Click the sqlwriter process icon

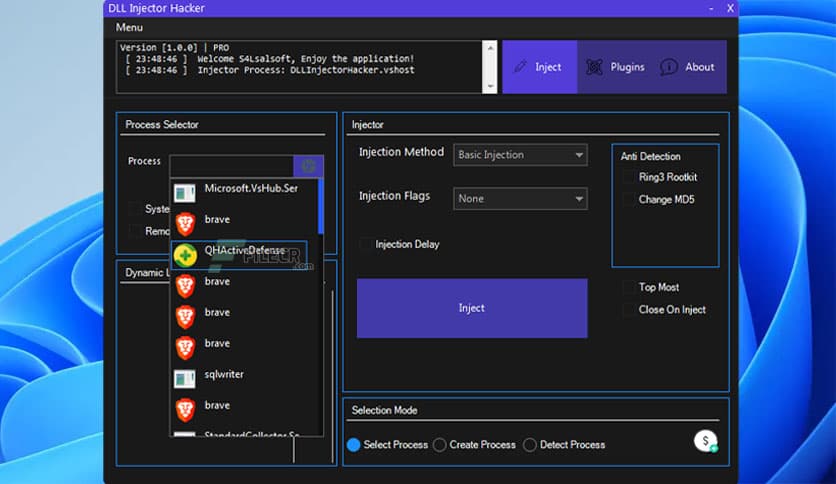[x=184, y=379]
